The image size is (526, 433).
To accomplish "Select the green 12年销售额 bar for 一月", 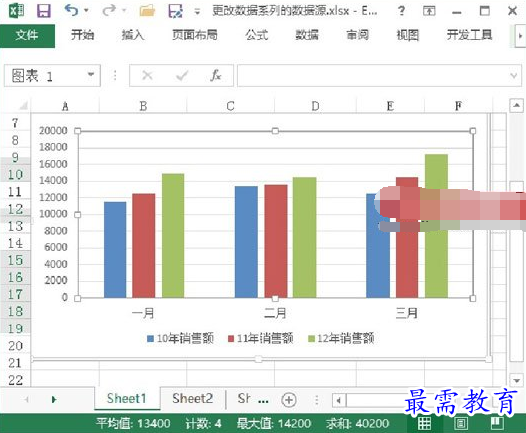I will pos(173,235).
